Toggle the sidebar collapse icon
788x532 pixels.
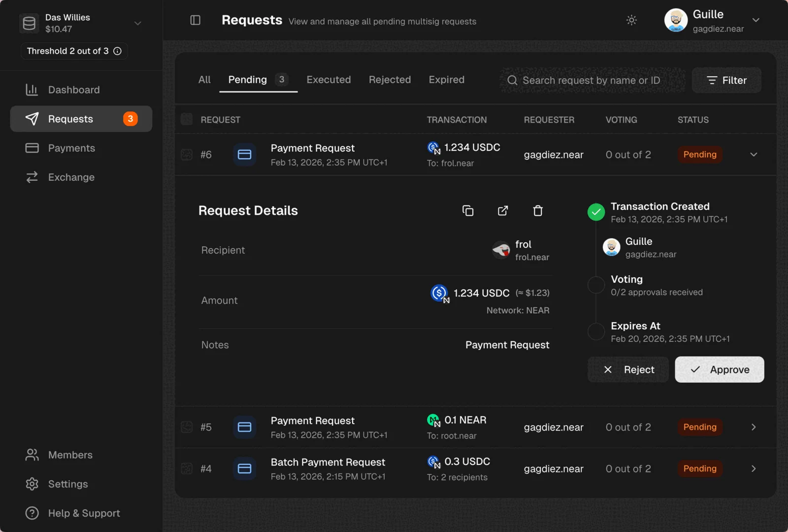point(195,20)
